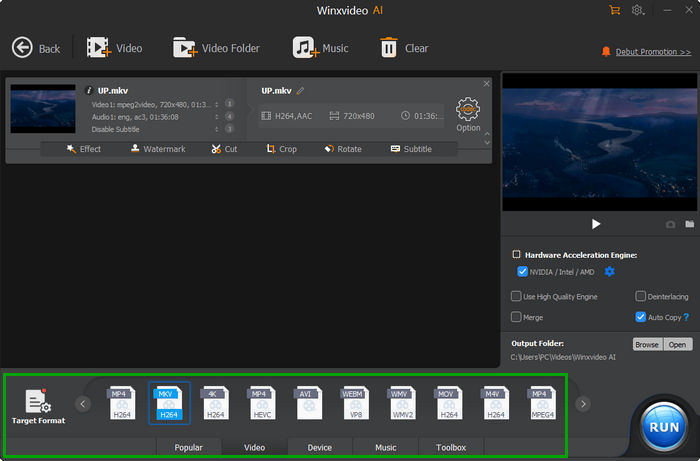Image resolution: width=700 pixels, height=461 pixels.
Task: Add a Video Folder
Action: click(216, 48)
